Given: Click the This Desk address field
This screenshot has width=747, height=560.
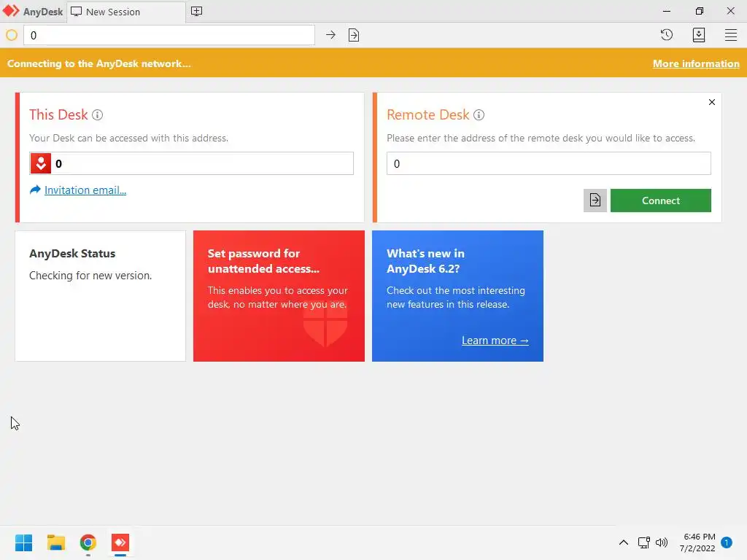Looking at the screenshot, I should [192, 163].
